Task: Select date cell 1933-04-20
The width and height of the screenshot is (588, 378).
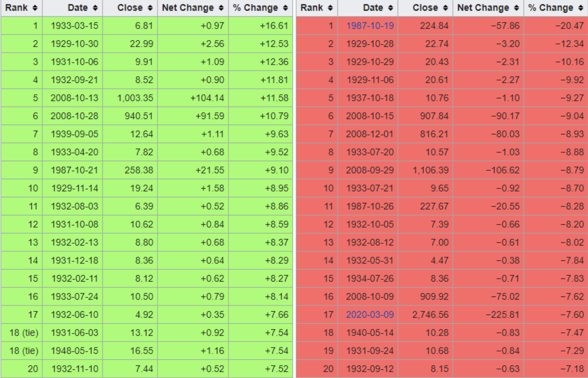Action: [x=73, y=152]
